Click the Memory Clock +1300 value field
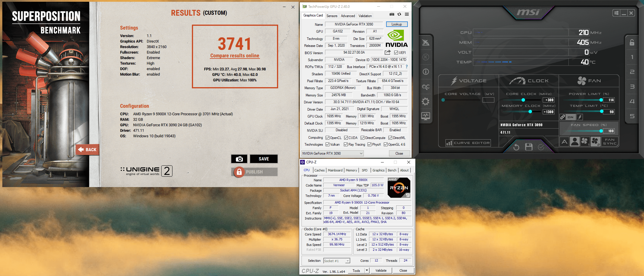This screenshot has height=276, width=644. (548, 112)
